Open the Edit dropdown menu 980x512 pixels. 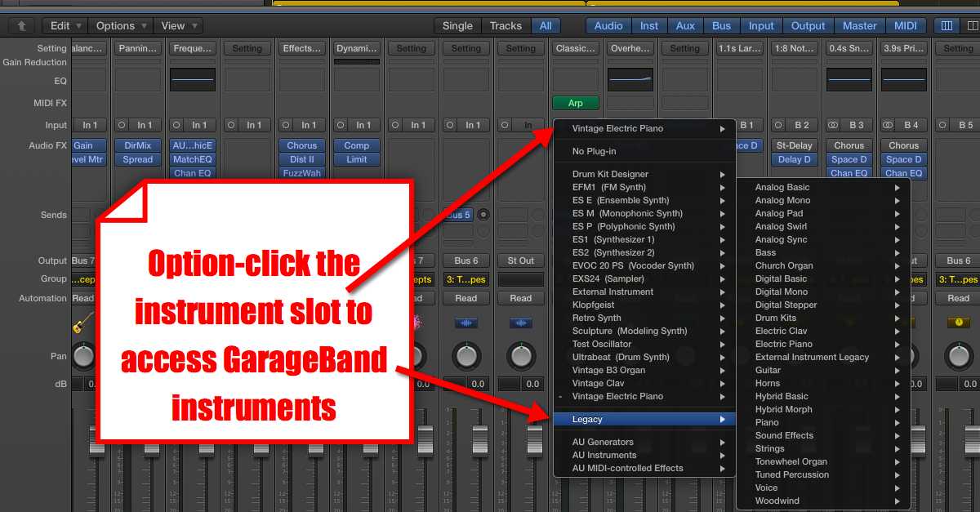point(65,25)
